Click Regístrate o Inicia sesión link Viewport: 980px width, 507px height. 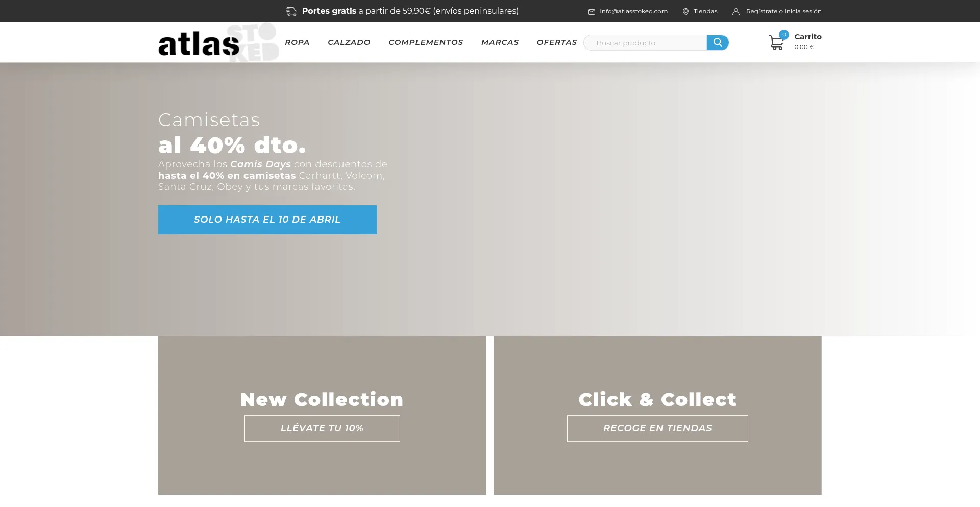783,11
